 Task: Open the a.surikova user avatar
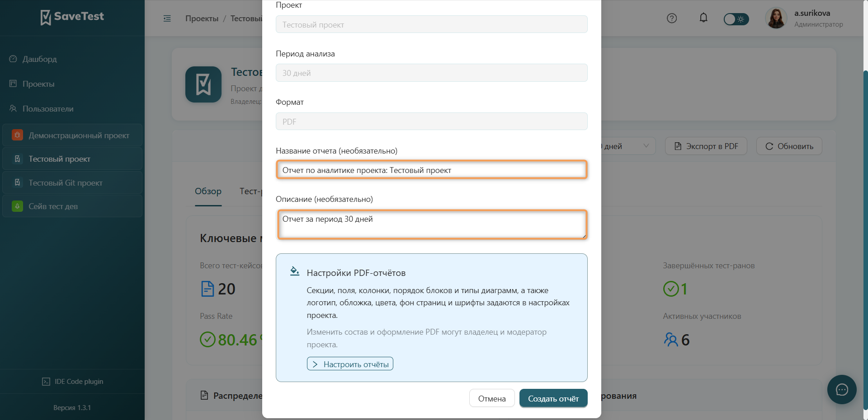(776, 19)
